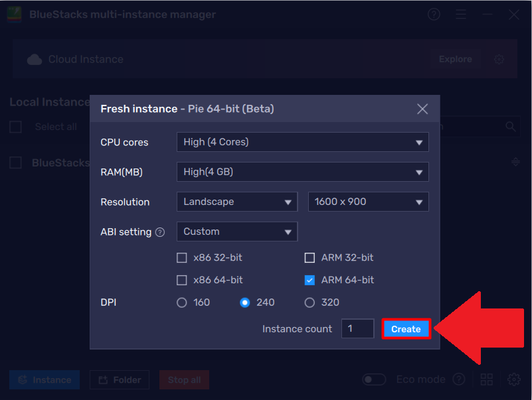Open the hamburger menu in title bar
This screenshot has width=532, height=400.
[x=461, y=14]
